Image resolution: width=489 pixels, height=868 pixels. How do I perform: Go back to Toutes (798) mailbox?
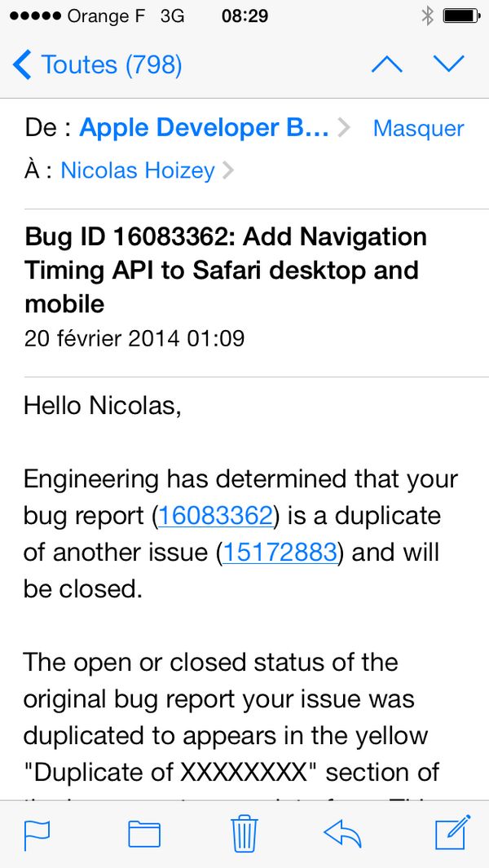point(98,64)
